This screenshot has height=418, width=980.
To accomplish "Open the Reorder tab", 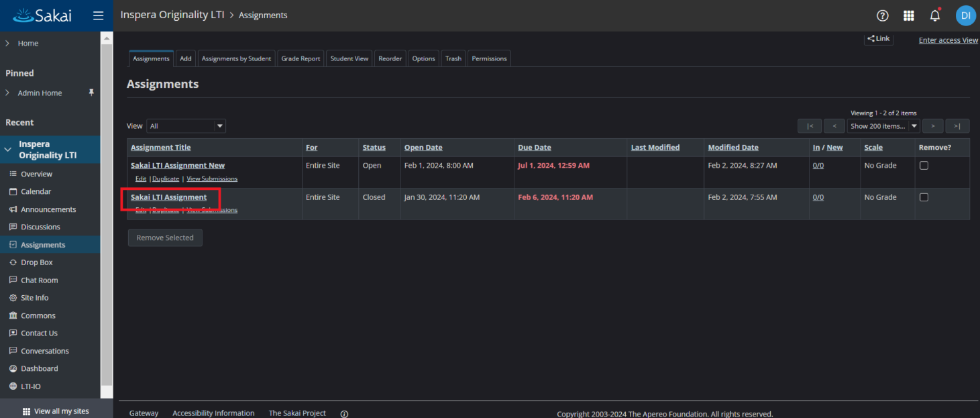I will coord(390,58).
